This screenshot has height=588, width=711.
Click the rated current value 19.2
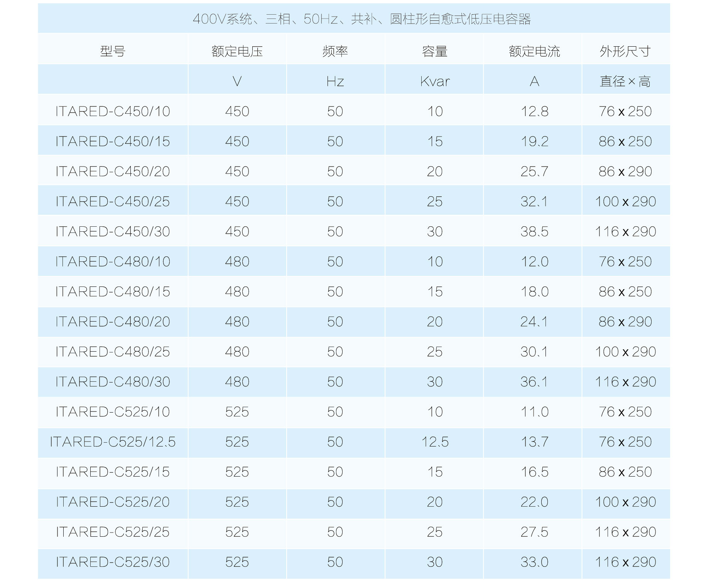(534, 142)
